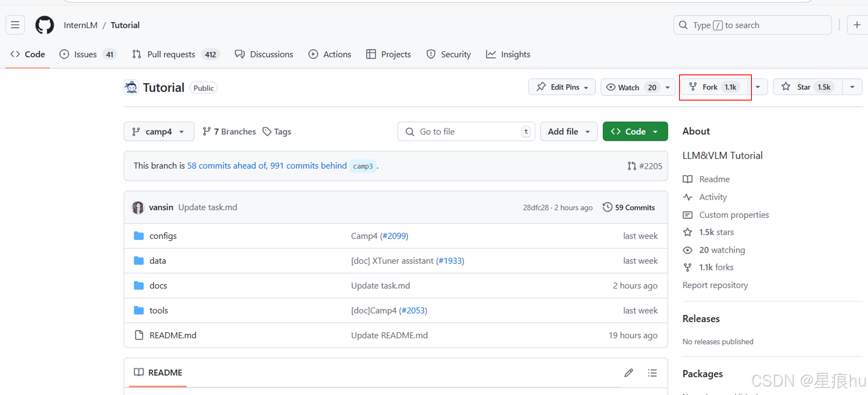Fork the repository
Viewport: 868px width, 395px height.
click(714, 87)
